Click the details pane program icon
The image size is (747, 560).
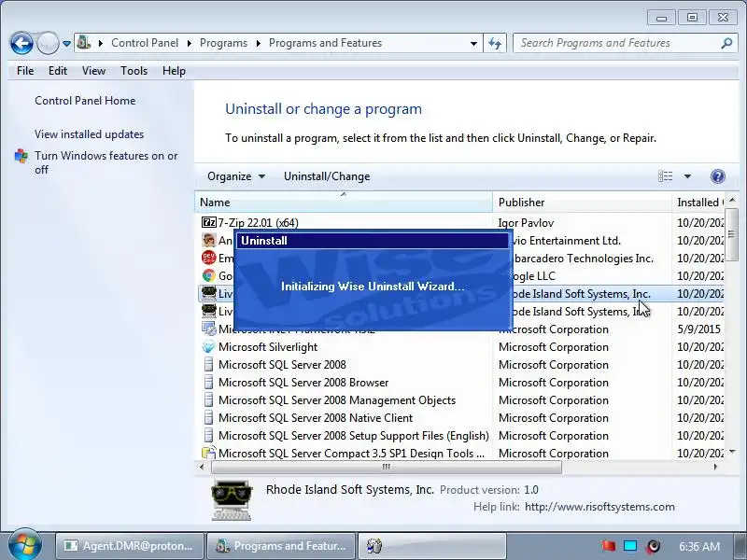pyautogui.click(x=232, y=500)
